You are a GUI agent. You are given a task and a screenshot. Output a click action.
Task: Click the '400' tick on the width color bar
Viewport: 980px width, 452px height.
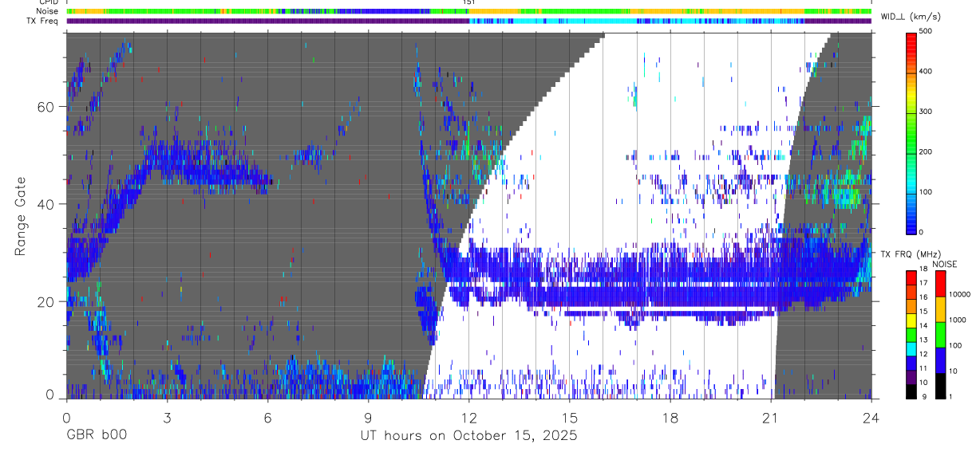[926, 72]
